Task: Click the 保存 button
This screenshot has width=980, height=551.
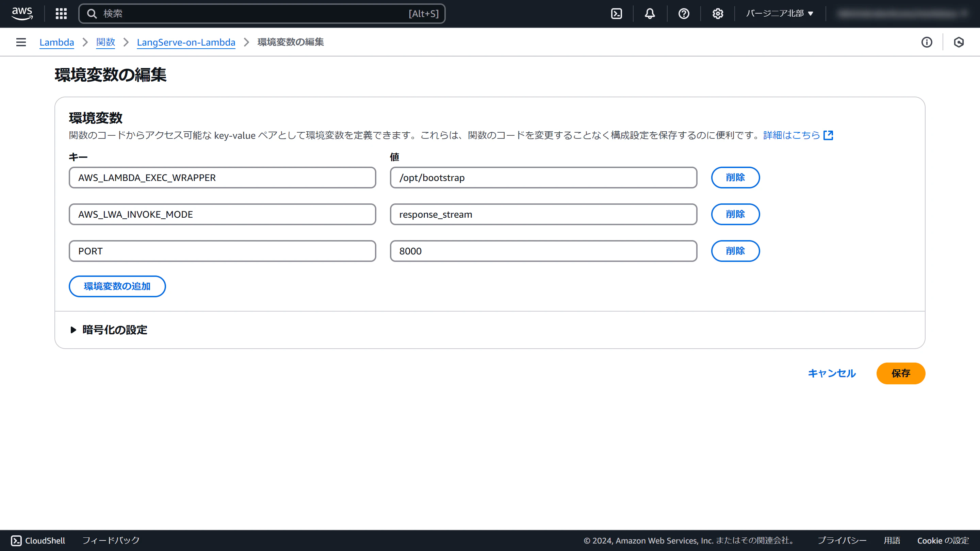Action: 901,373
